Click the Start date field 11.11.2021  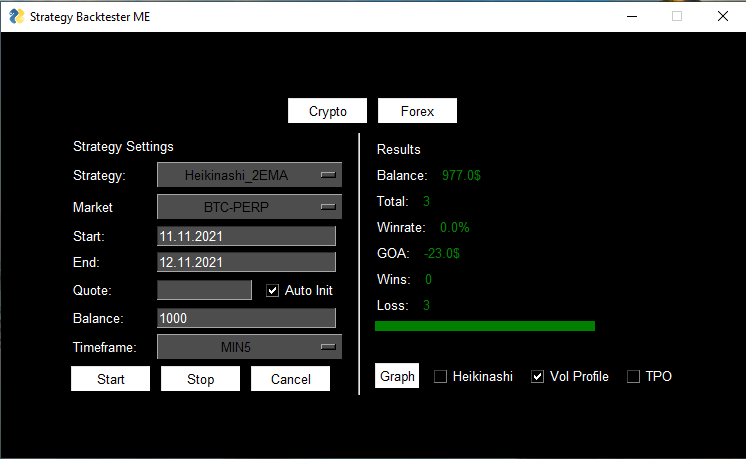[x=246, y=236]
